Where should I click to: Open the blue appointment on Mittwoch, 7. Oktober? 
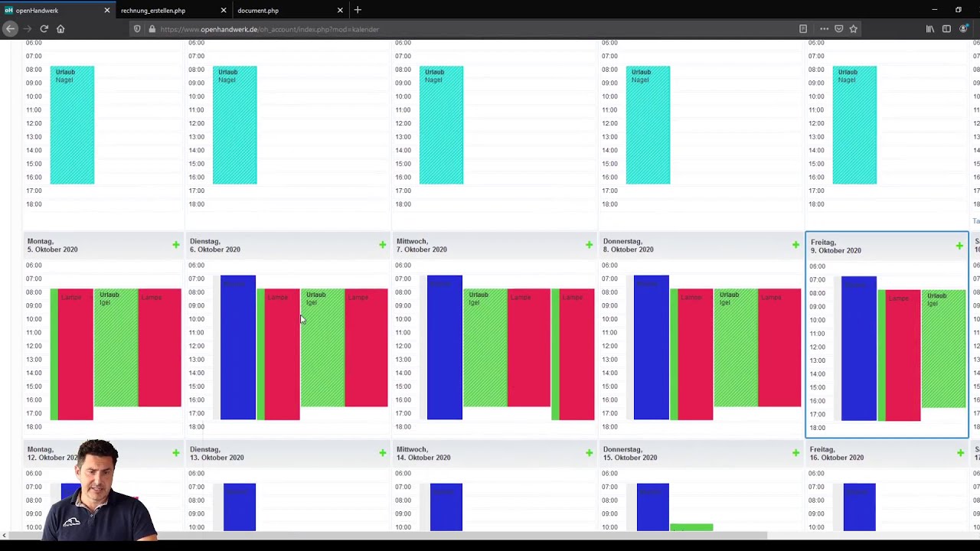[x=445, y=347]
